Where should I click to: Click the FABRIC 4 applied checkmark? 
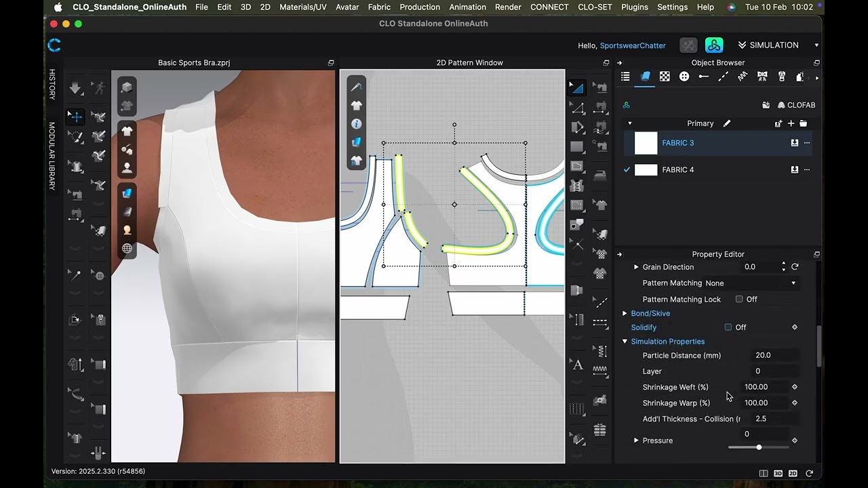(627, 170)
